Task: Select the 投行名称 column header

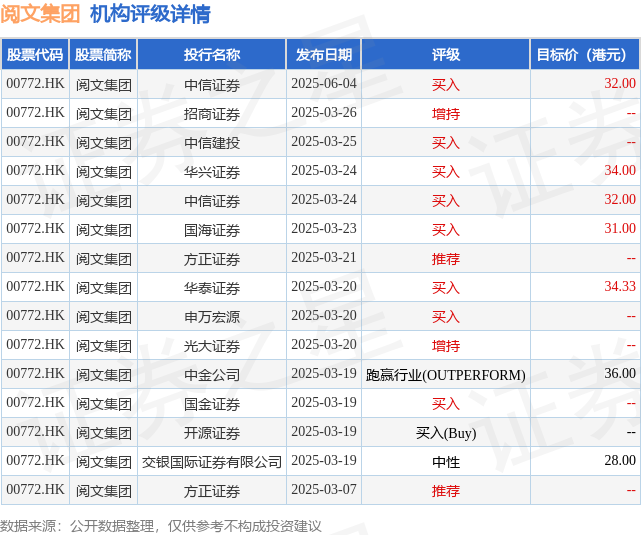Action: [x=212, y=54]
